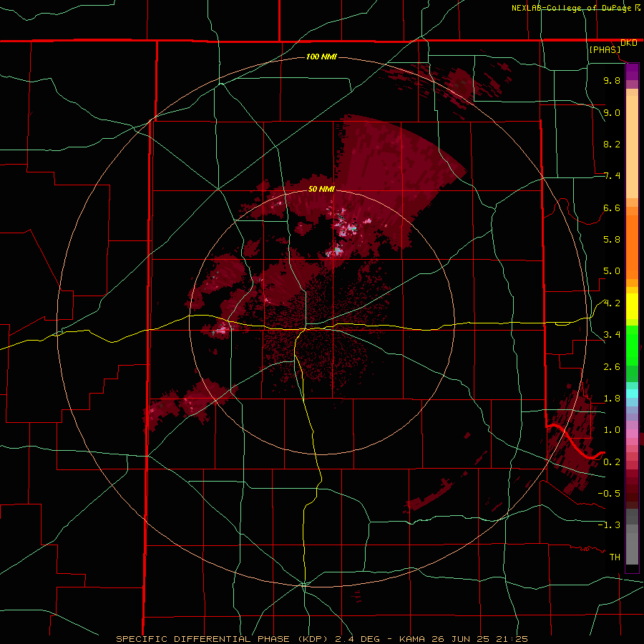Pick the peach segment of the color bar
Screen dimensions: 644x644
coord(632,146)
